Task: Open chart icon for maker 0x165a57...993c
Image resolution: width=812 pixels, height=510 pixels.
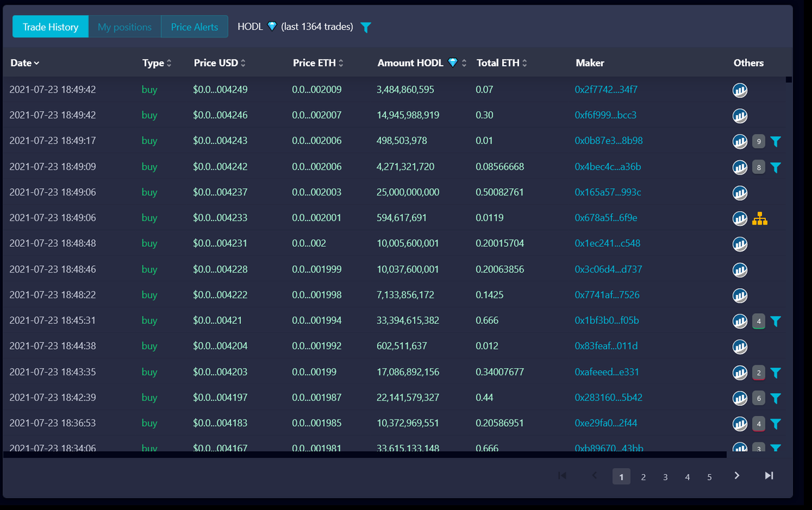Action: pos(740,193)
